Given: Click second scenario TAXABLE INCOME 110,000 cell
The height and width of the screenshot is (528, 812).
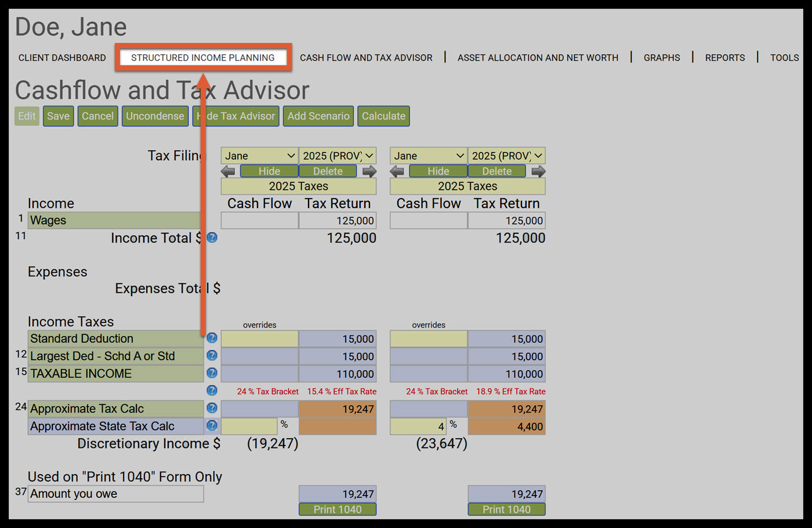Looking at the screenshot, I should click(506, 374).
